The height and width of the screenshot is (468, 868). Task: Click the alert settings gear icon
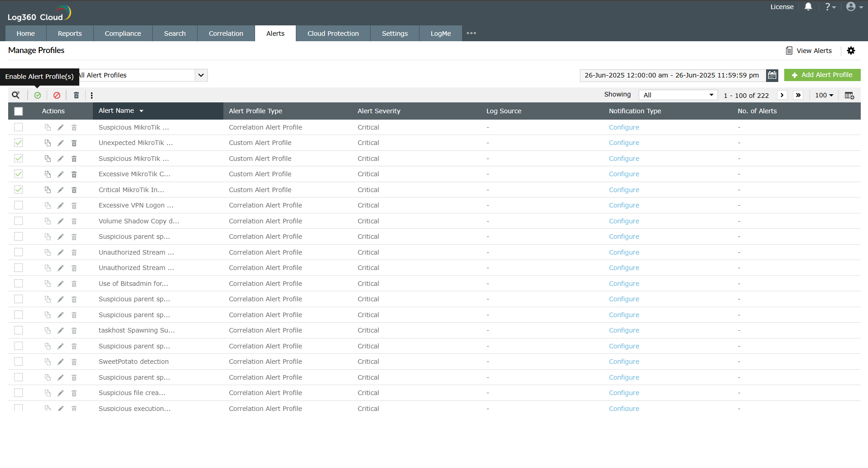coord(851,51)
